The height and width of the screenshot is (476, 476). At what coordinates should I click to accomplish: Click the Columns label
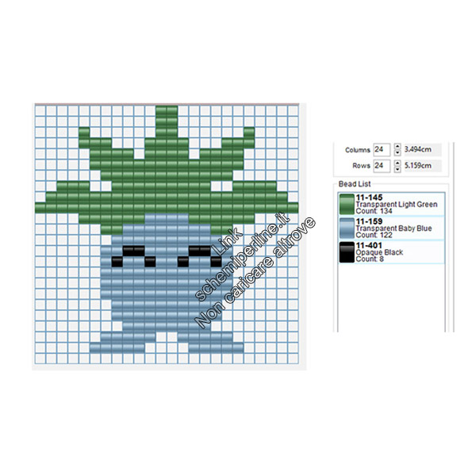(358, 150)
